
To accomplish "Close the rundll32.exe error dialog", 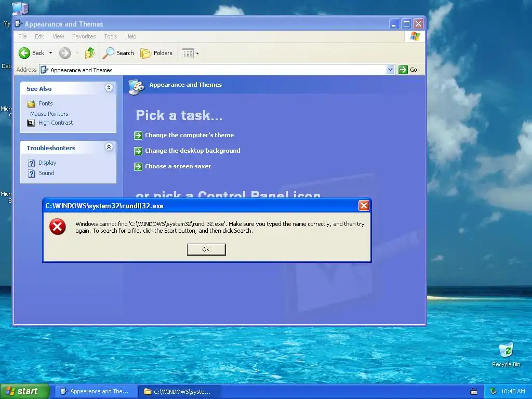I will [x=364, y=205].
